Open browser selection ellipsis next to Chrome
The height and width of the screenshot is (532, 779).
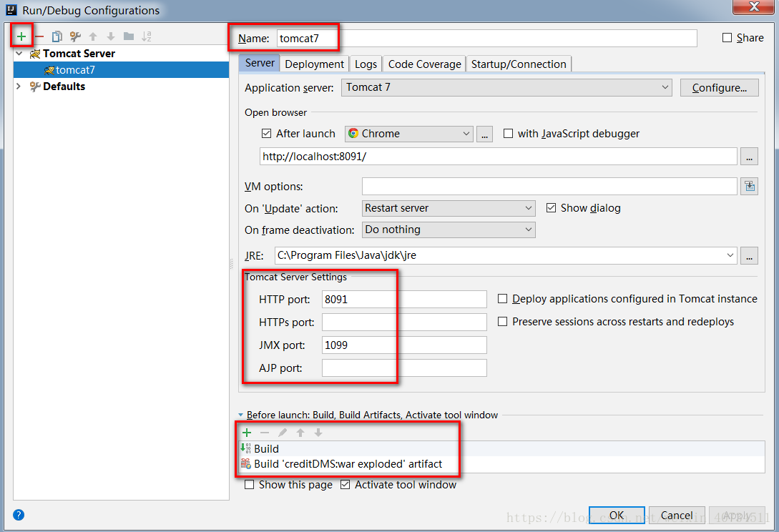pos(484,134)
